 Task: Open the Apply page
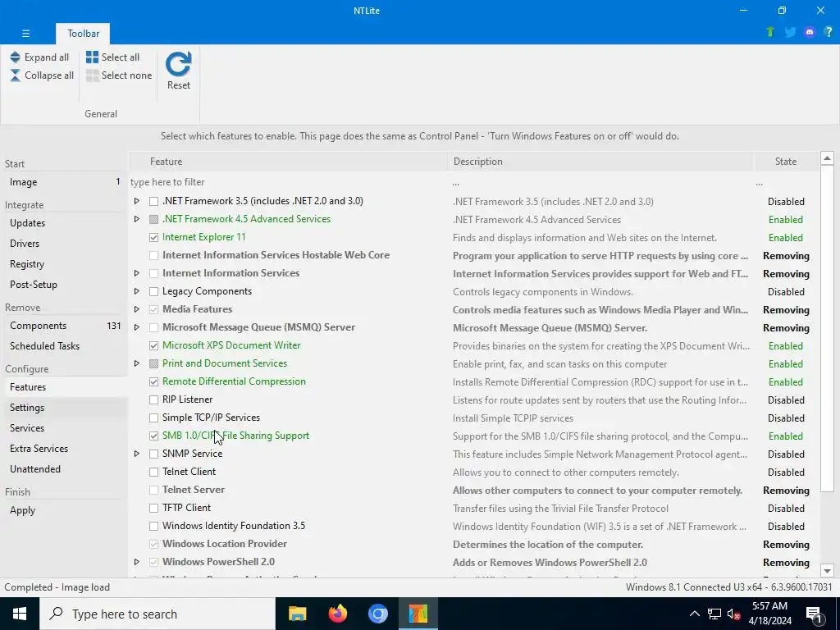pyautogui.click(x=64, y=510)
